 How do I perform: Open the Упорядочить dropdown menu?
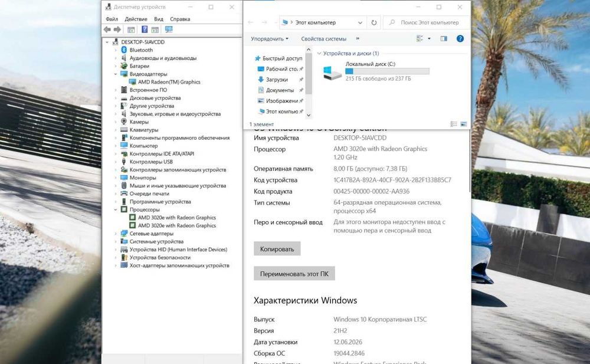tap(270, 38)
